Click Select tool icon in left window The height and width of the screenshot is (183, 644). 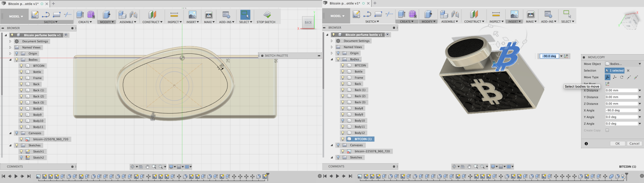(x=245, y=15)
